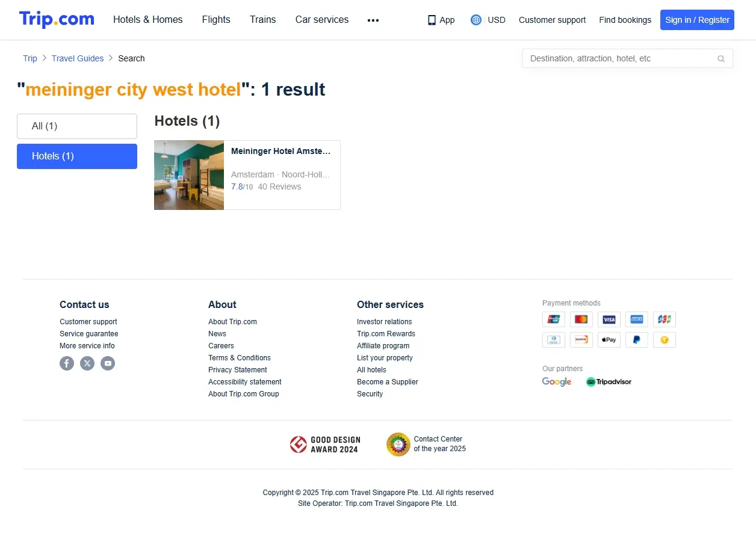Click footer Customer support link
756x554 pixels.
(88, 322)
